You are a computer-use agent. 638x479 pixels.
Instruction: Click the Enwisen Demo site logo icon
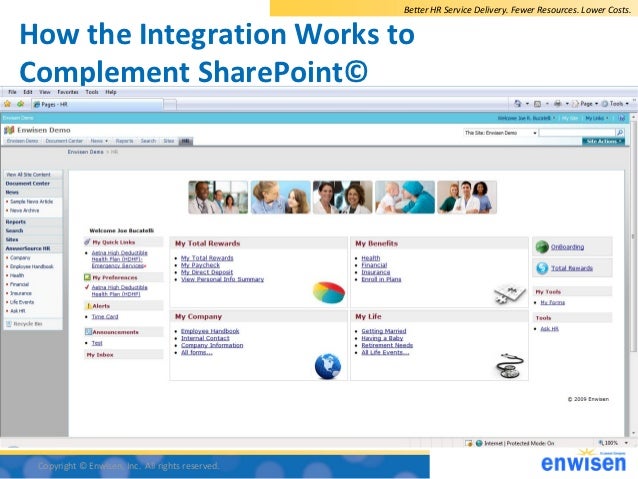9,130
